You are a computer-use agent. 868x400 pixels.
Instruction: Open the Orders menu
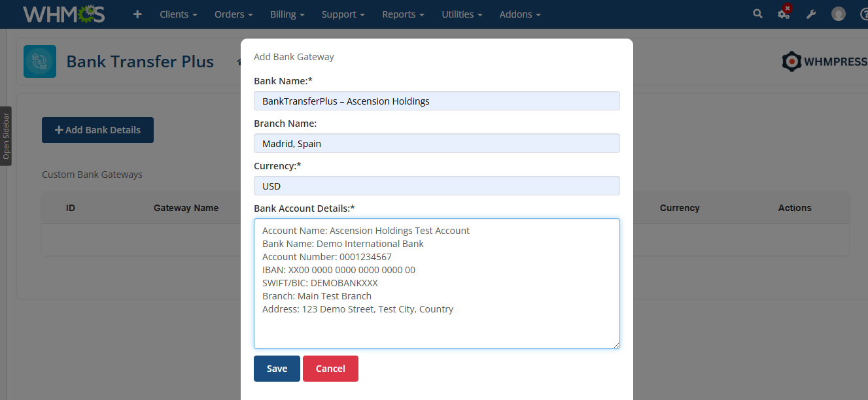234,14
